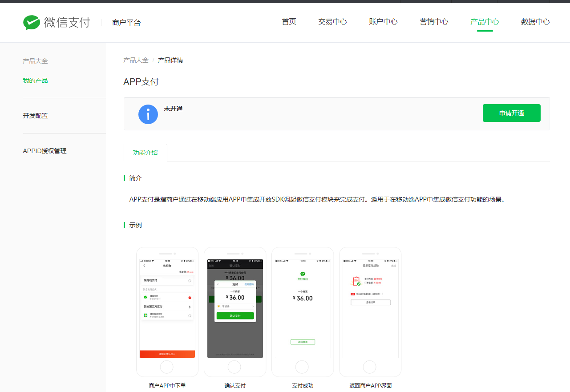Open 数据中心 in the top navigation
Viewport: 570px width, 392px height.
tap(535, 22)
